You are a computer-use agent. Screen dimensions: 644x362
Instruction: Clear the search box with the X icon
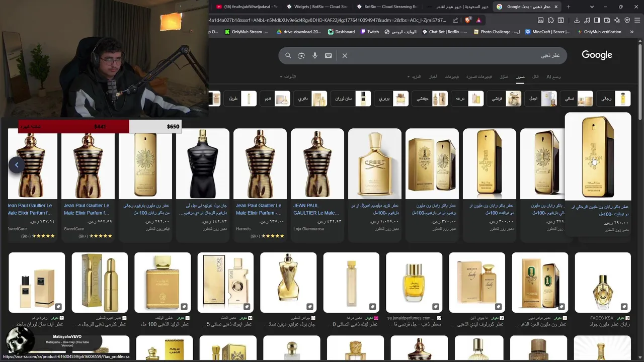[x=345, y=56]
